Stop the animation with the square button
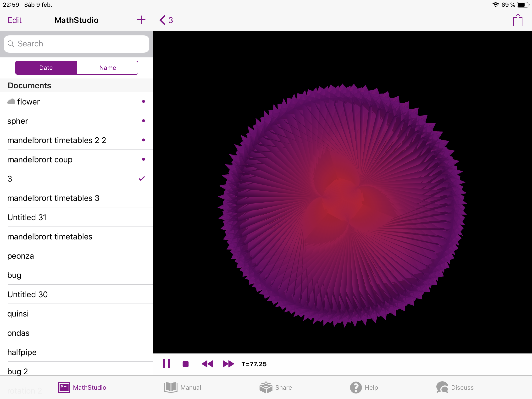 point(185,364)
